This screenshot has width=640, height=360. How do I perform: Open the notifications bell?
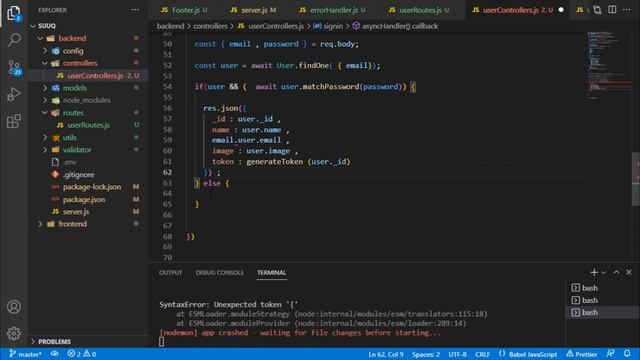[627, 354]
